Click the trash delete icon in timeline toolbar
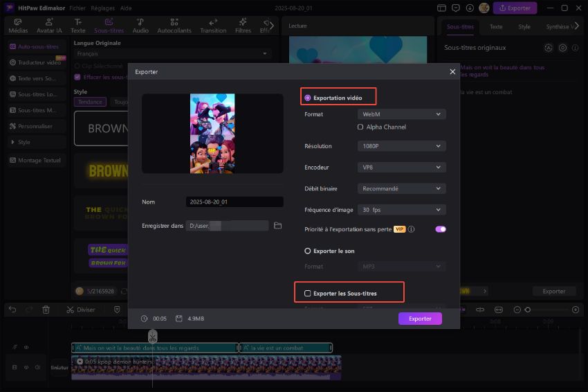This screenshot has height=392, width=588. (x=46, y=310)
